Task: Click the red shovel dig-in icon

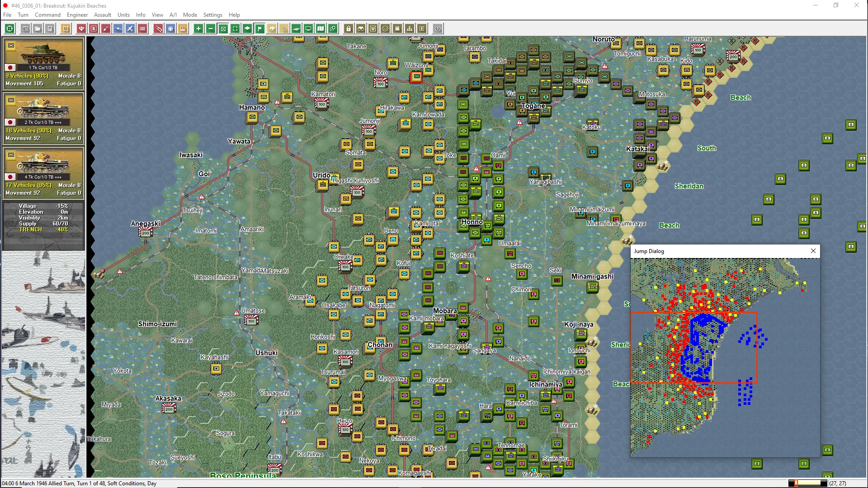Action: tap(106, 29)
